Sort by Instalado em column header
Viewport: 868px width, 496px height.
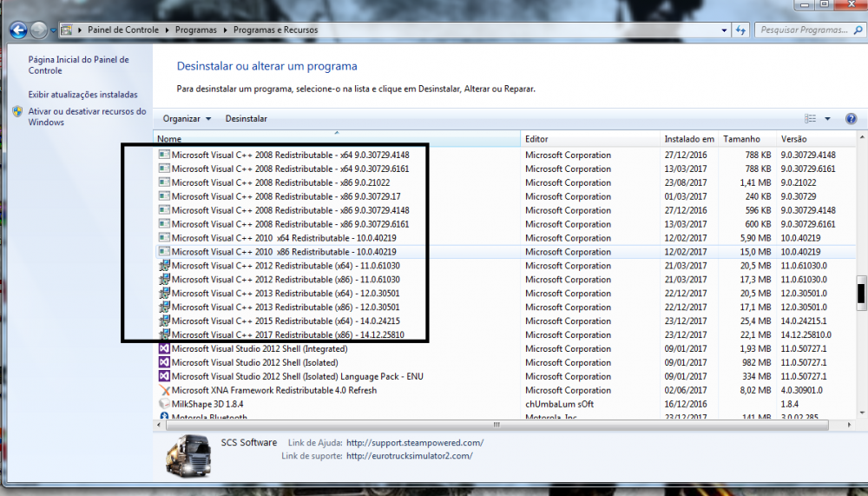(689, 138)
